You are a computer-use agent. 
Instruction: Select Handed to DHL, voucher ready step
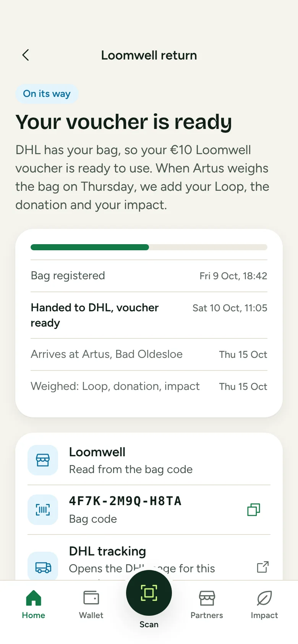(149, 315)
